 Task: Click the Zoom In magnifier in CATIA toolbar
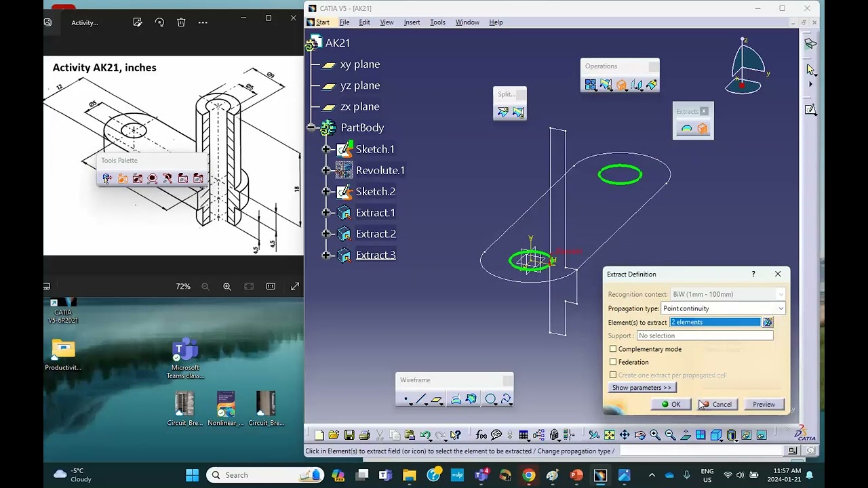coord(655,435)
